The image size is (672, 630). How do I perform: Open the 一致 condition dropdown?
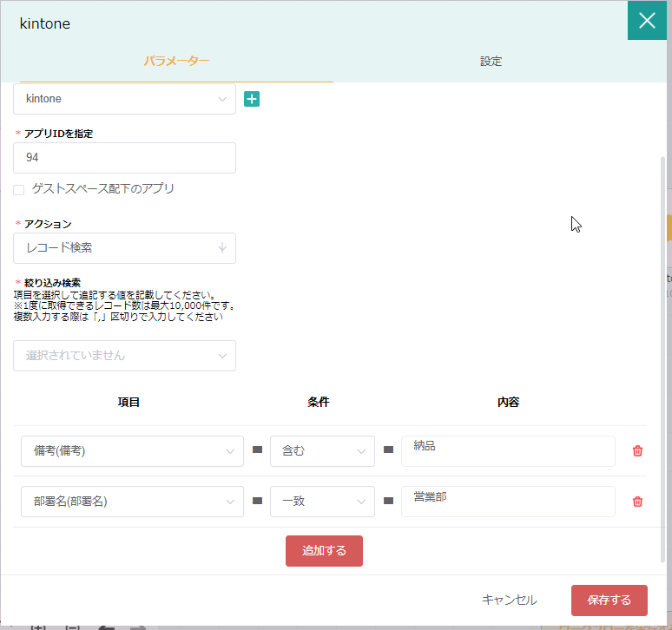(322, 502)
